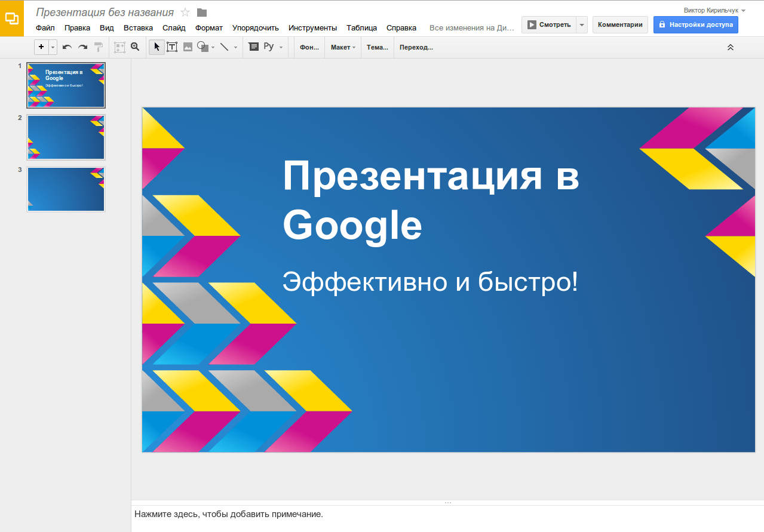Collapse the menus with double chevron
764x532 pixels.
coord(730,47)
